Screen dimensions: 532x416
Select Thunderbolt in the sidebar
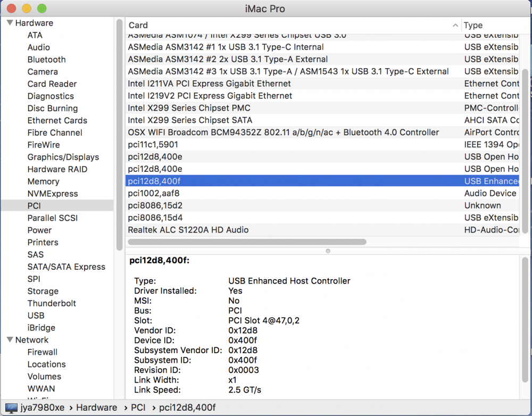(x=52, y=303)
